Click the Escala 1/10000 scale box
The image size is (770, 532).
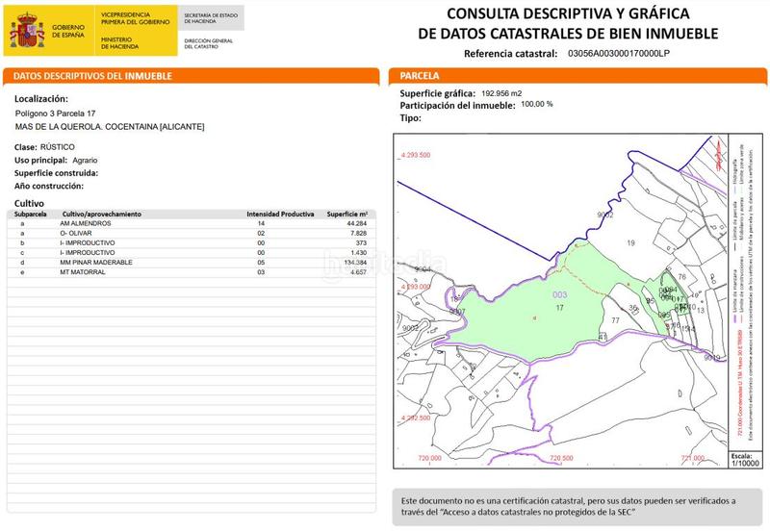(744, 459)
